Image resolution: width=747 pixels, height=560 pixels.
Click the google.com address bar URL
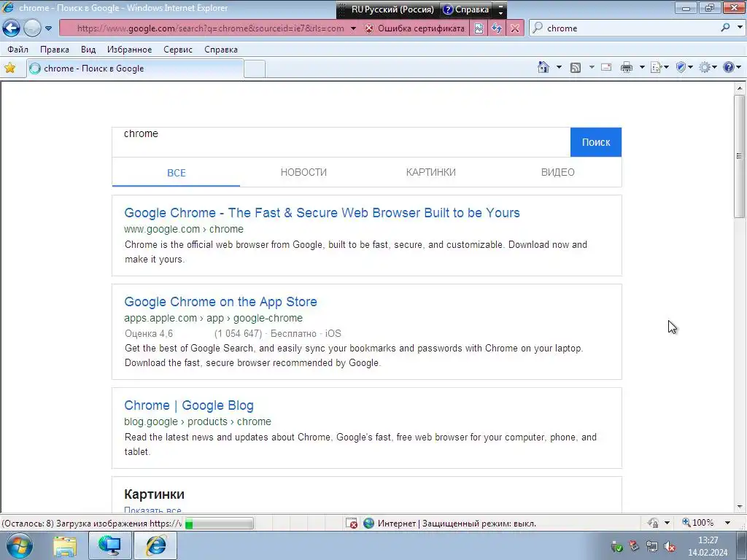coord(211,28)
